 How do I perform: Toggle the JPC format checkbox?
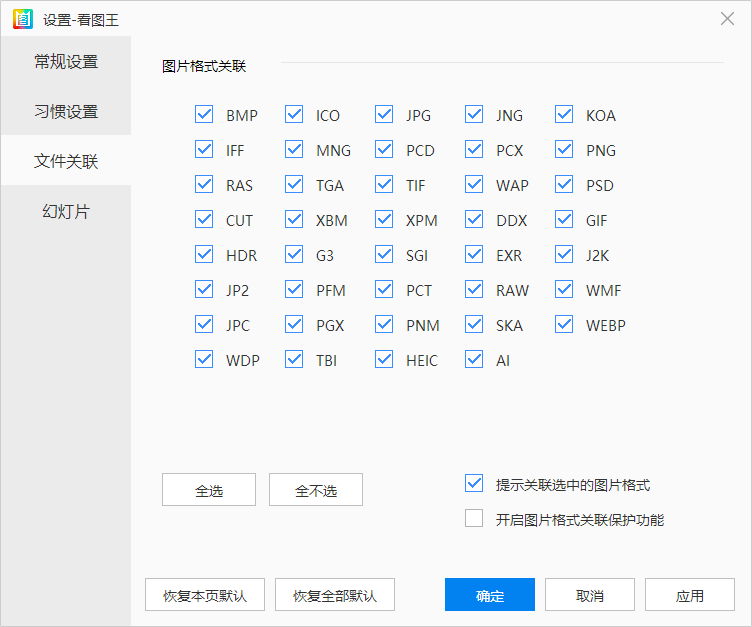tap(204, 325)
